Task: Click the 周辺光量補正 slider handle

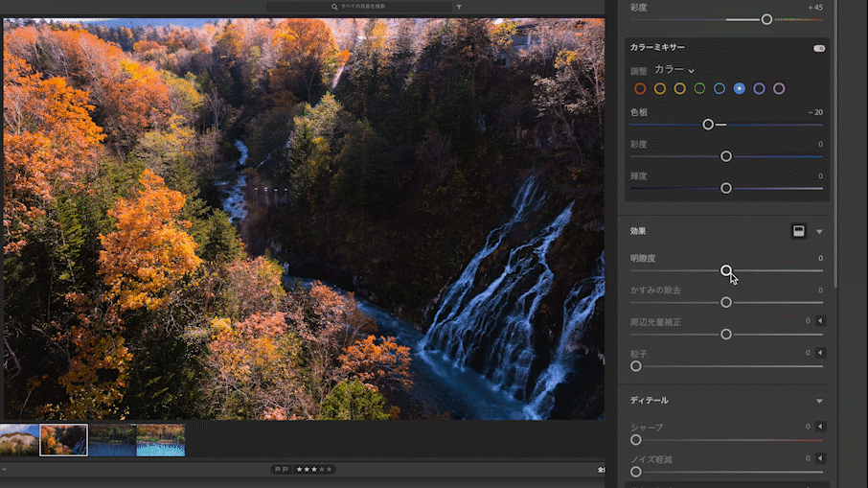Action: point(726,335)
